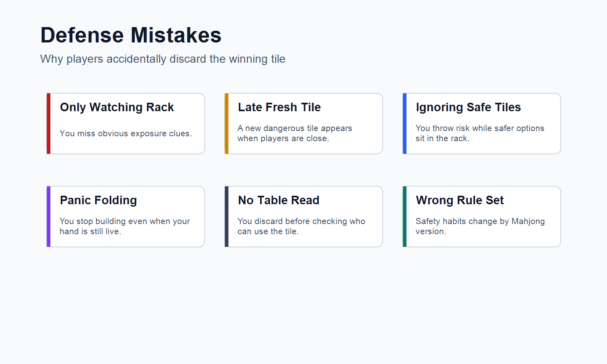Screen dimensions: 607x364
Task: Click the 'You throw risk while safer options' text
Action: pos(480,128)
